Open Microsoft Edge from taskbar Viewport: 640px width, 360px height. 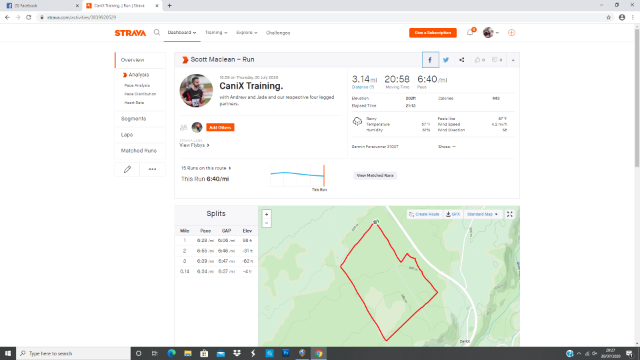coord(171,353)
